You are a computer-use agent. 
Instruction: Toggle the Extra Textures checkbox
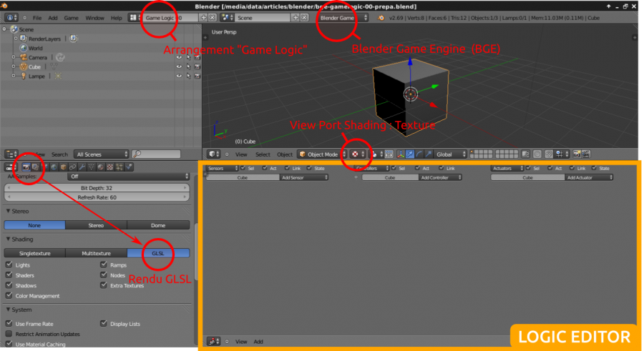pos(104,285)
